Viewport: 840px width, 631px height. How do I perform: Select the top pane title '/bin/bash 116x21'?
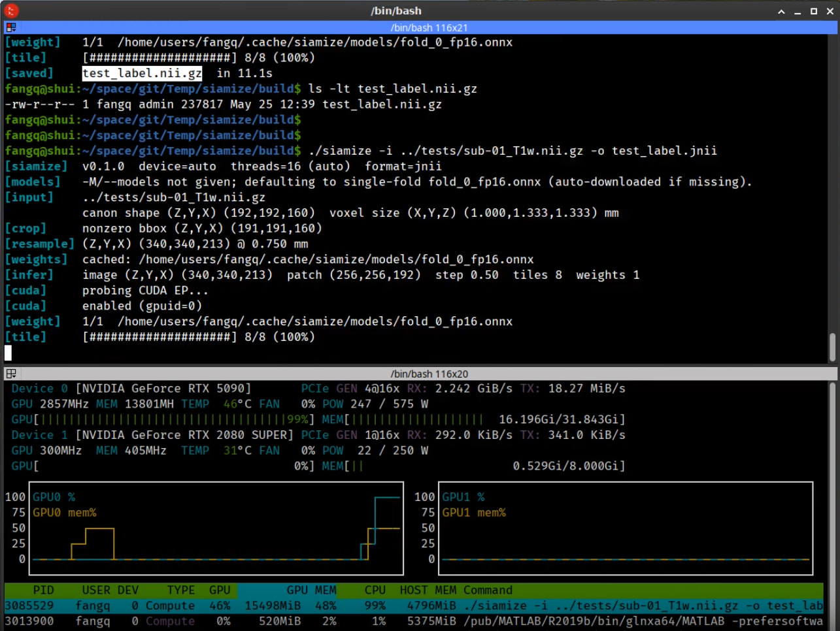pyautogui.click(x=429, y=27)
